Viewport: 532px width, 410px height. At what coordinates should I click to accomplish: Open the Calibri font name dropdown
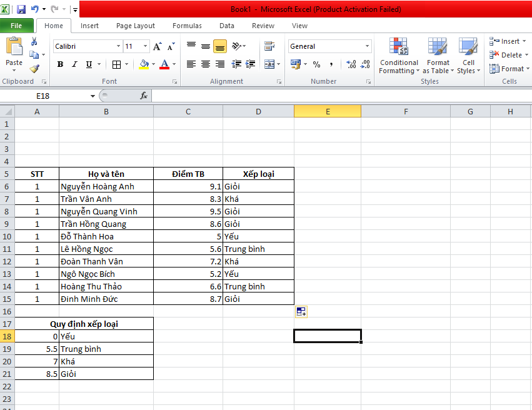coord(118,46)
